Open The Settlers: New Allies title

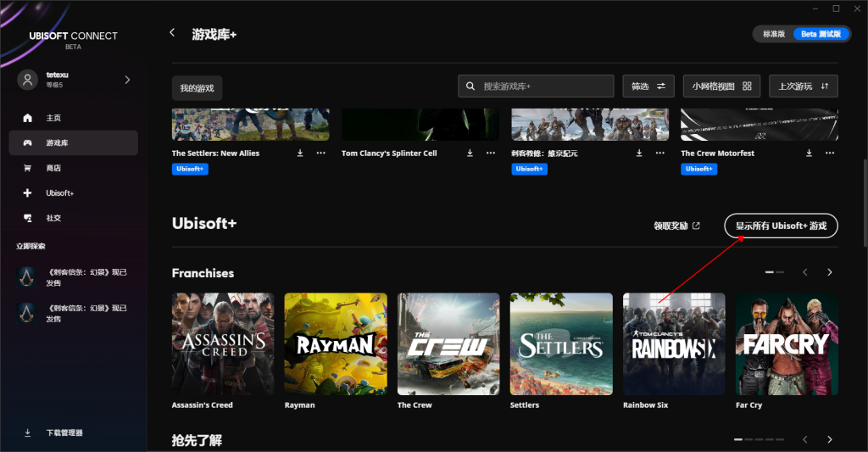coord(215,153)
